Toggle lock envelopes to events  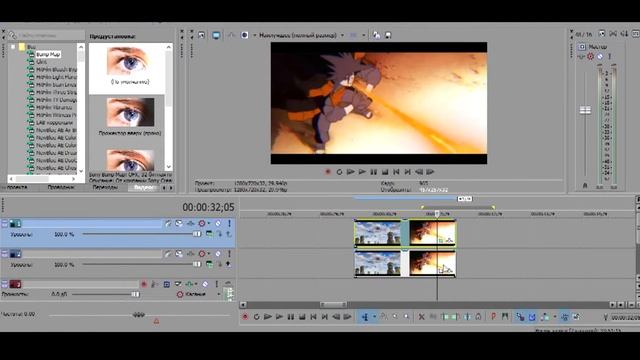pos(565,317)
